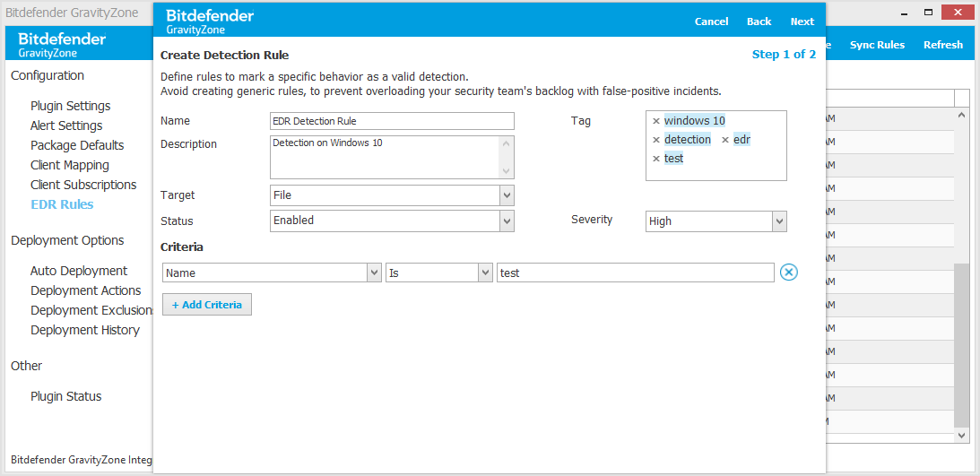Open the Target dropdown set to File
This screenshot has height=476, width=980.
tap(507, 195)
